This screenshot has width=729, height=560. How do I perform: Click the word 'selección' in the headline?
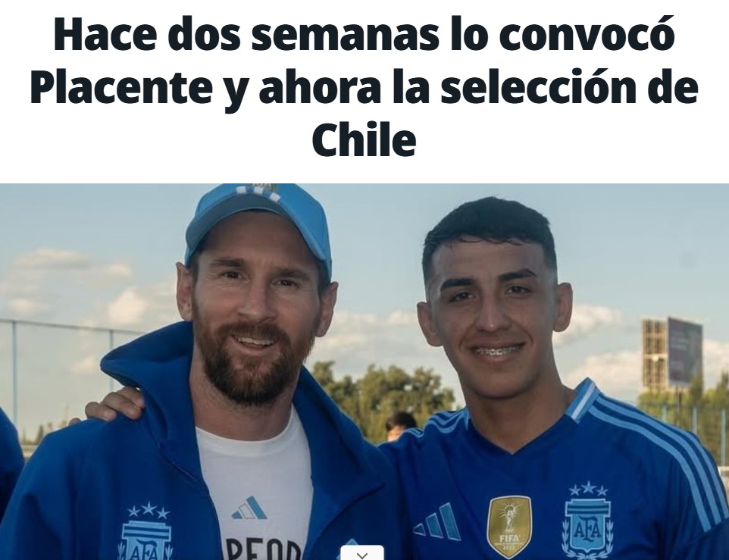click(x=546, y=87)
